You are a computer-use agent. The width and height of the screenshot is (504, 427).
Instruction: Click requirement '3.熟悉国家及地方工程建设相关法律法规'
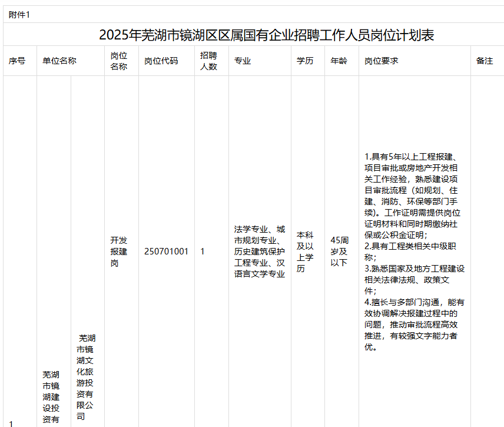coord(415,280)
